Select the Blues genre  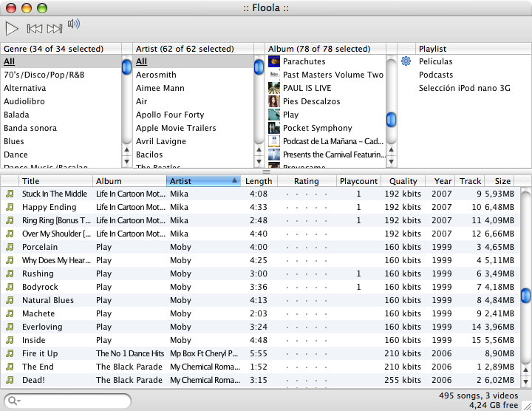point(61,141)
